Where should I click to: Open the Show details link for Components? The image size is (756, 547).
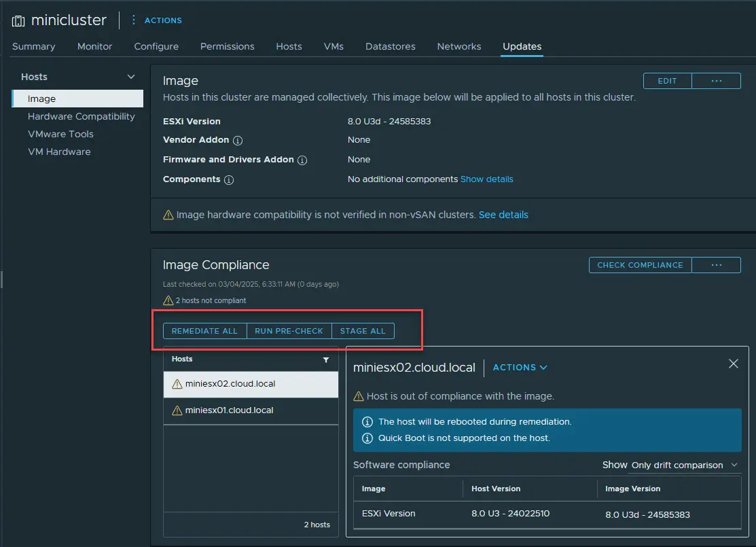(486, 179)
